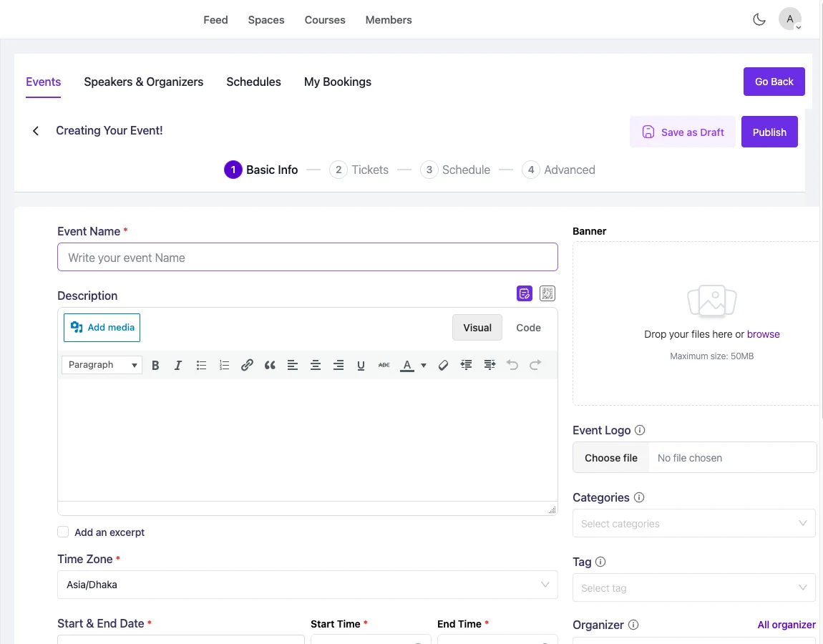823x644 pixels.
Task: Click the Event Logo info icon
Action: point(640,430)
